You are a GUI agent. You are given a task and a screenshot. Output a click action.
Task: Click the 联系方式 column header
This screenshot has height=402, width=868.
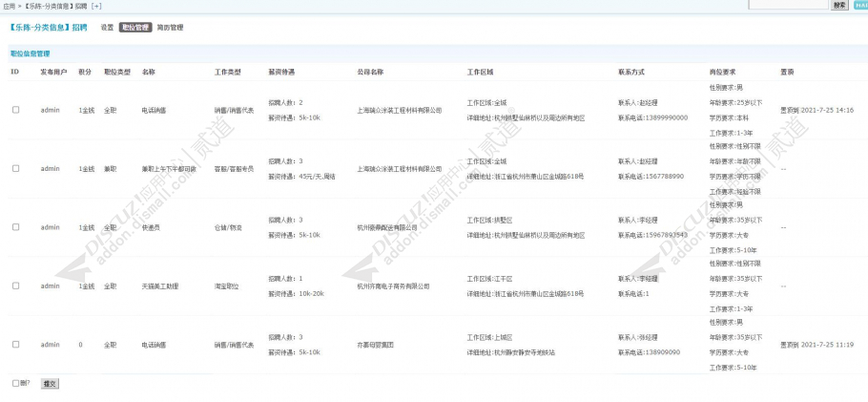point(631,72)
